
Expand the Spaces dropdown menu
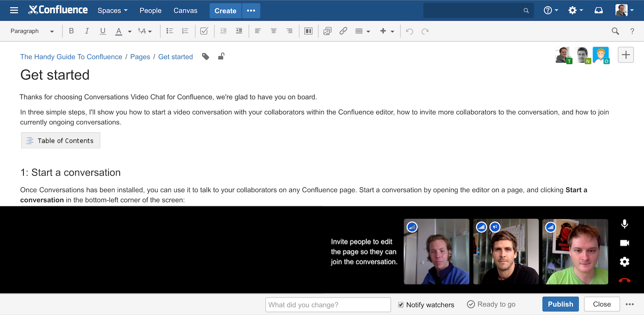coord(112,10)
